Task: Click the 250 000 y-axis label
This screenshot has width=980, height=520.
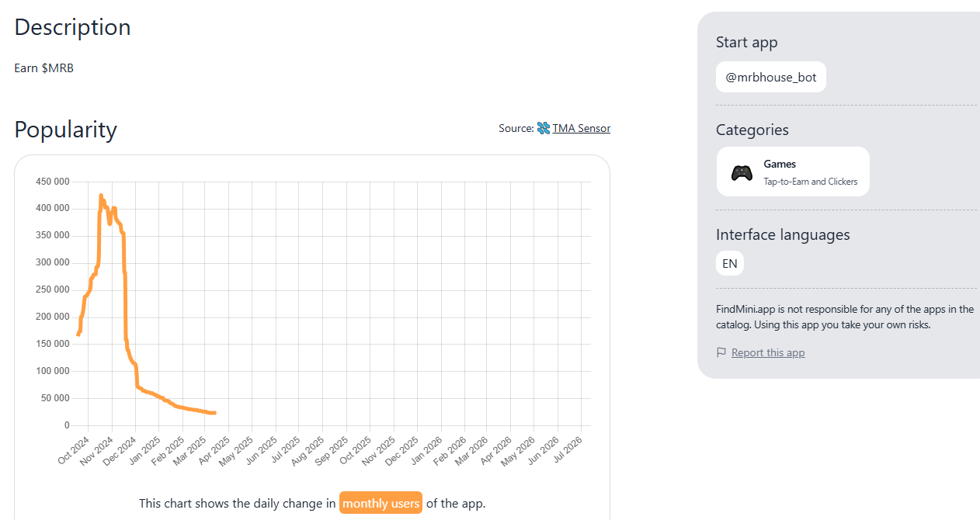Action: coord(53,290)
